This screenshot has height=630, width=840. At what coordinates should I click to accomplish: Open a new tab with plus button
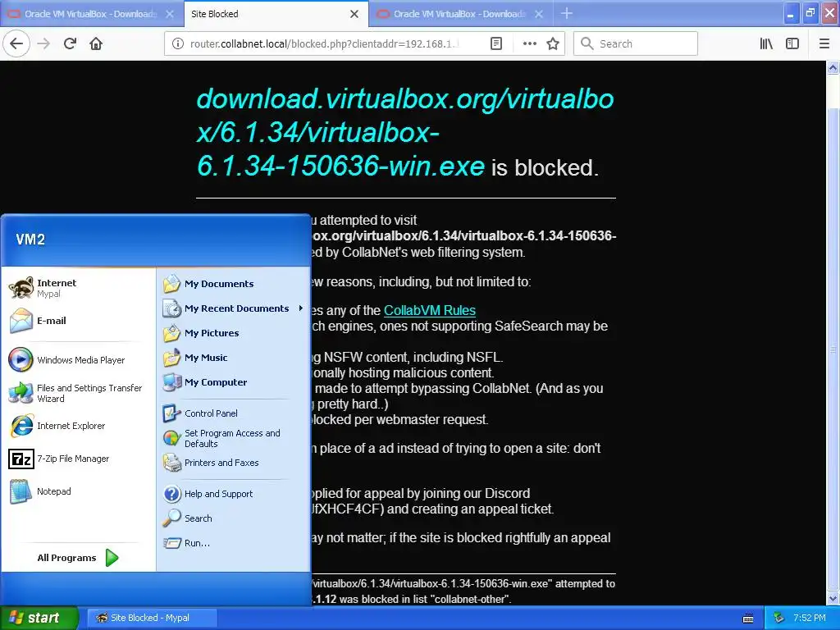point(566,13)
